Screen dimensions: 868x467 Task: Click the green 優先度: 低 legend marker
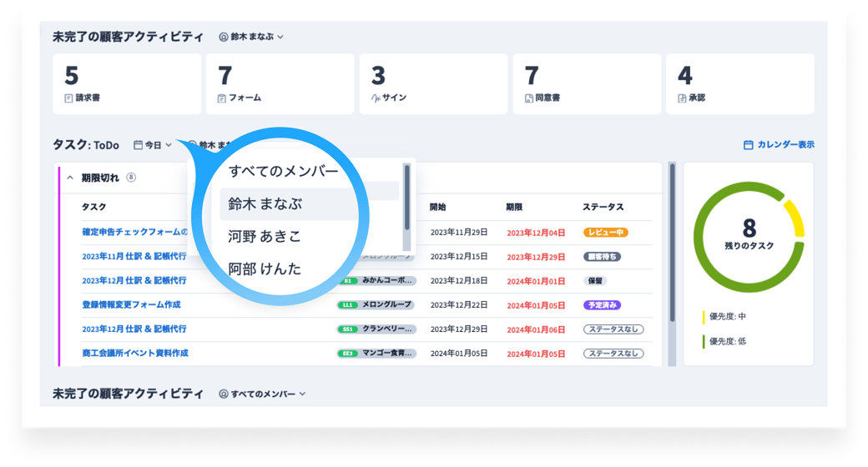(x=704, y=341)
